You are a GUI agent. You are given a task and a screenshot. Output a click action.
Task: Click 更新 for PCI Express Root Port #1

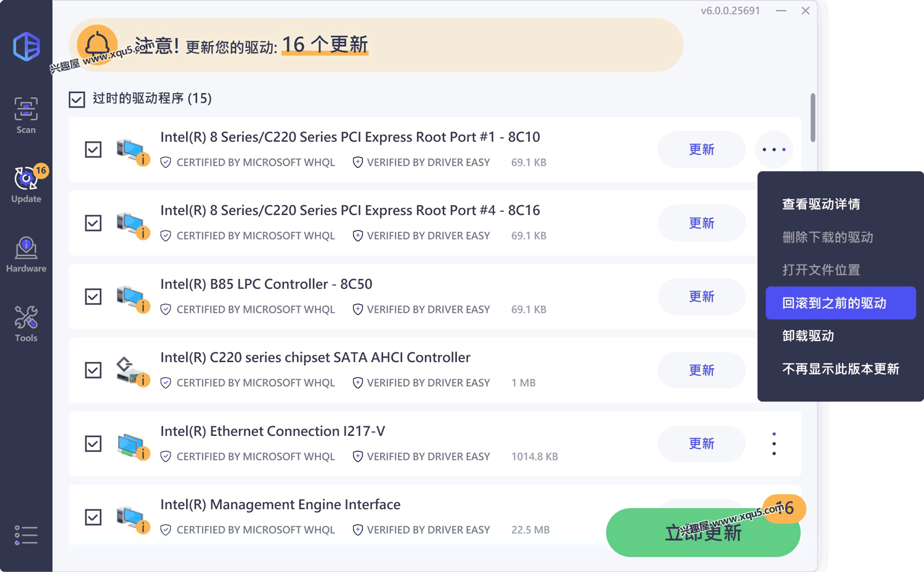[x=701, y=150]
